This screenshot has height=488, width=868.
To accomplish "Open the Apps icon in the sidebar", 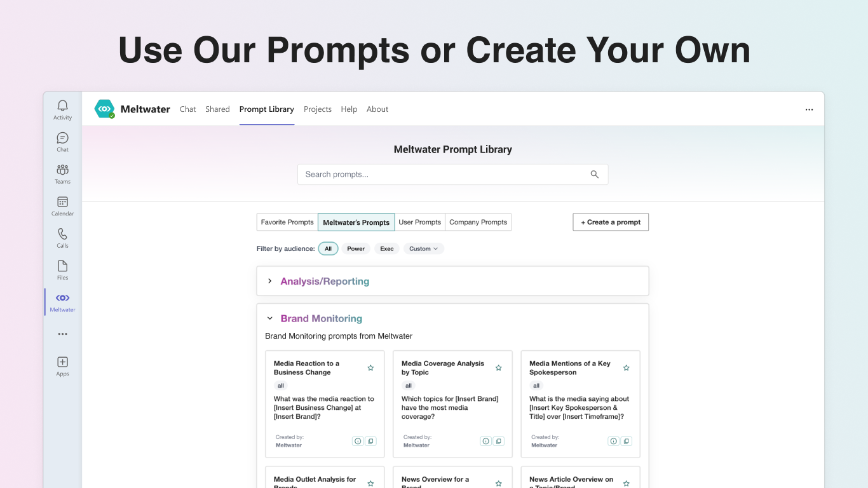I will point(62,364).
